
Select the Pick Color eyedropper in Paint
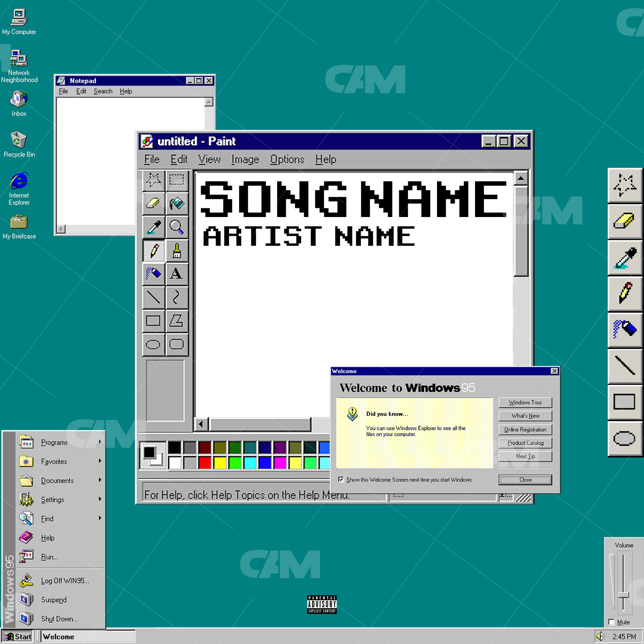click(153, 227)
